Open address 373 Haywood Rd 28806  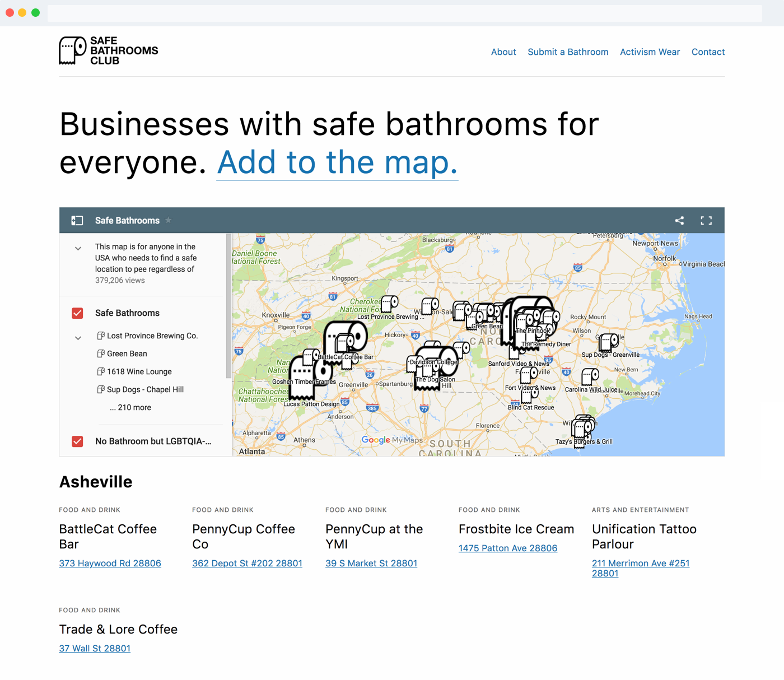click(x=110, y=563)
